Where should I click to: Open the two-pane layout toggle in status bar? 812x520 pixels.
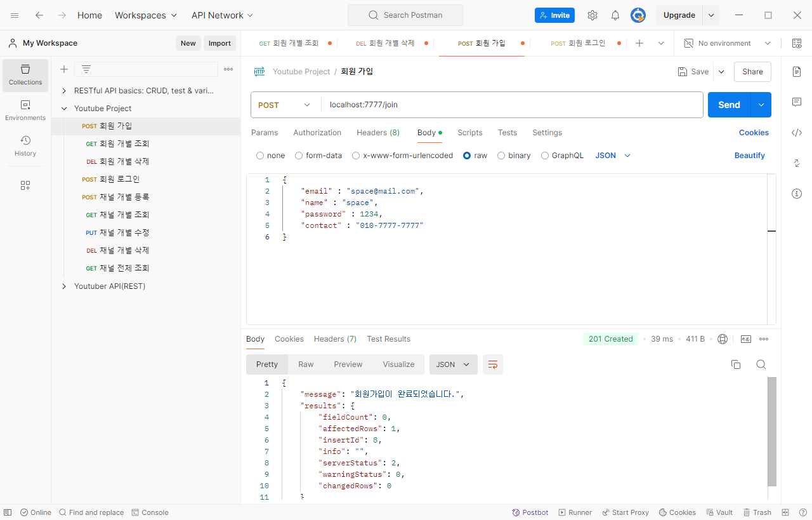[x=785, y=512]
